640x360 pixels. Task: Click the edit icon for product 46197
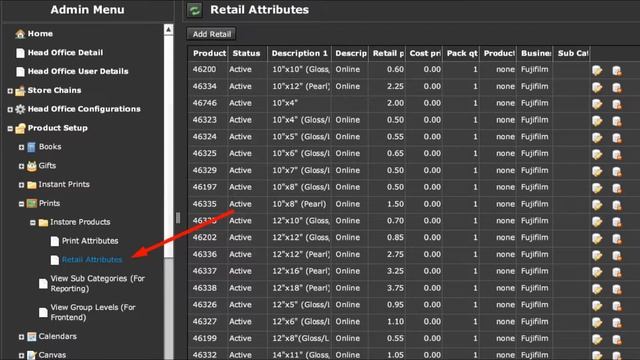597,188
